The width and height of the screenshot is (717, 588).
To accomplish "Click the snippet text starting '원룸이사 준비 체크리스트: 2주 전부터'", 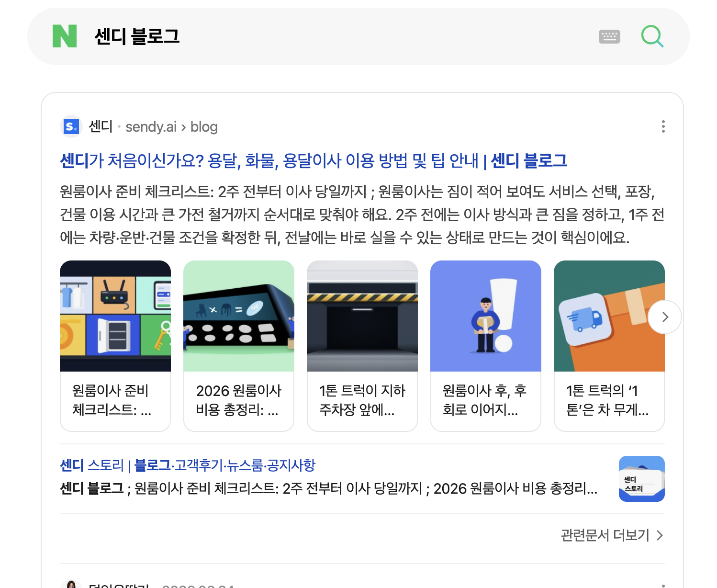I will point(362,215).
